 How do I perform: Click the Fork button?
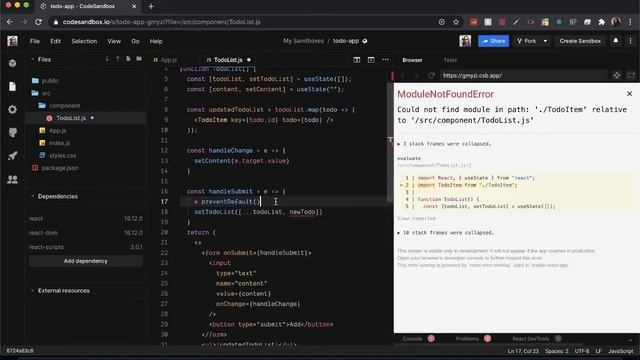(526, 41)
